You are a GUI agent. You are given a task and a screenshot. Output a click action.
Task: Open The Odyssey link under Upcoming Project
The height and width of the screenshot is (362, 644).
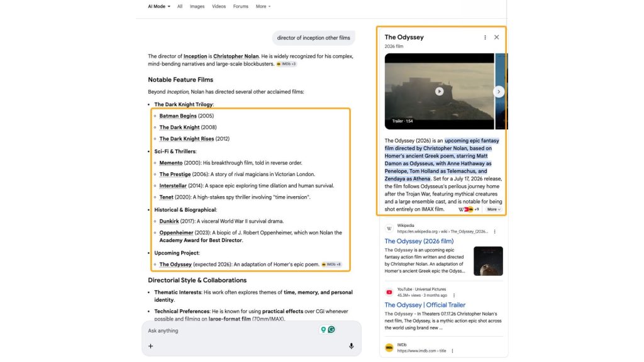pos(175,265)
